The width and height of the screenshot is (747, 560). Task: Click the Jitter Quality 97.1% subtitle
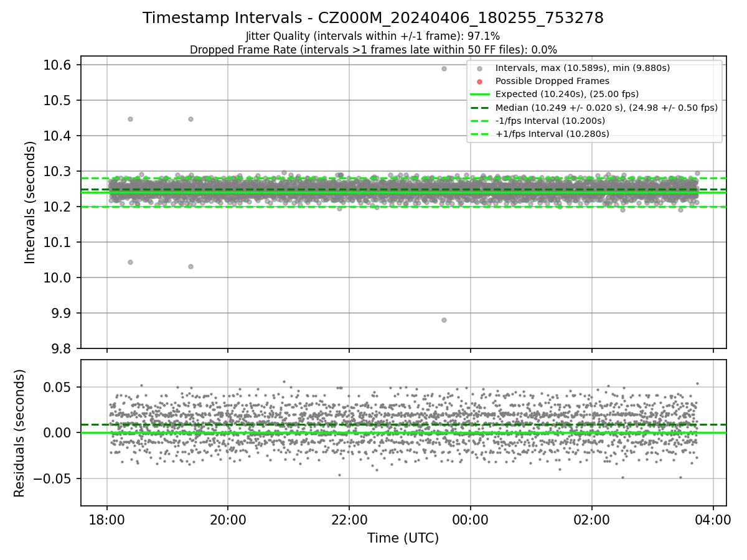[x=373, y=36]
